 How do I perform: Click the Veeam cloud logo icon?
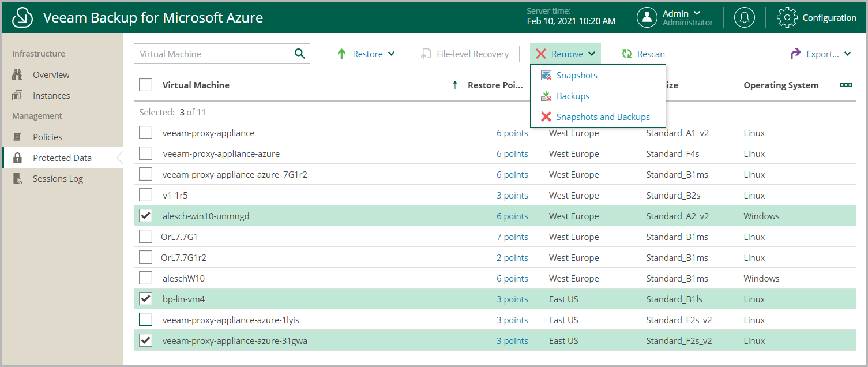22,18
